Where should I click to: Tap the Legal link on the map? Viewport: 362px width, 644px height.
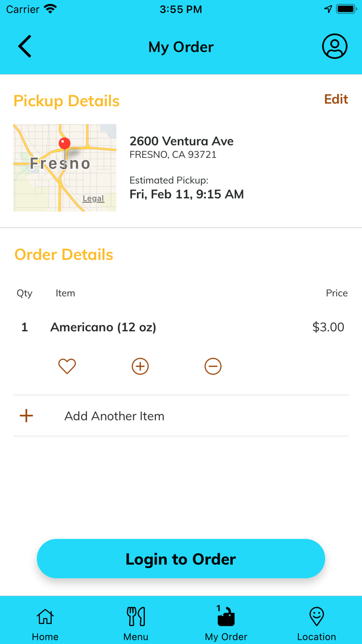pos(93,198)
